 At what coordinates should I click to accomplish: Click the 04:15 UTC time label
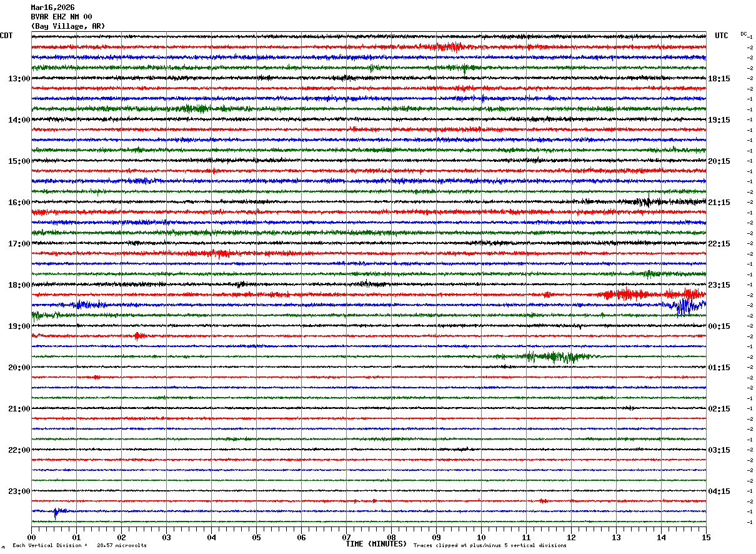coord(720,491)
